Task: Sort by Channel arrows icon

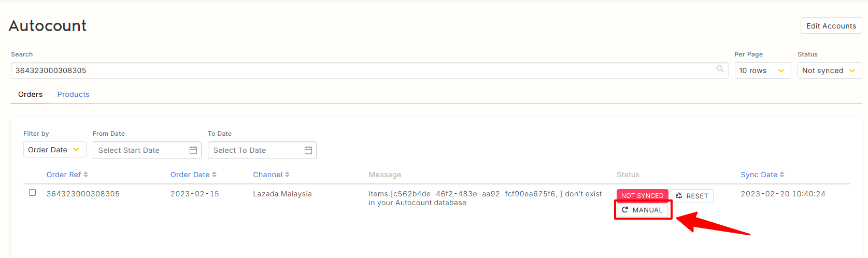Action: [x=287, y=175]
